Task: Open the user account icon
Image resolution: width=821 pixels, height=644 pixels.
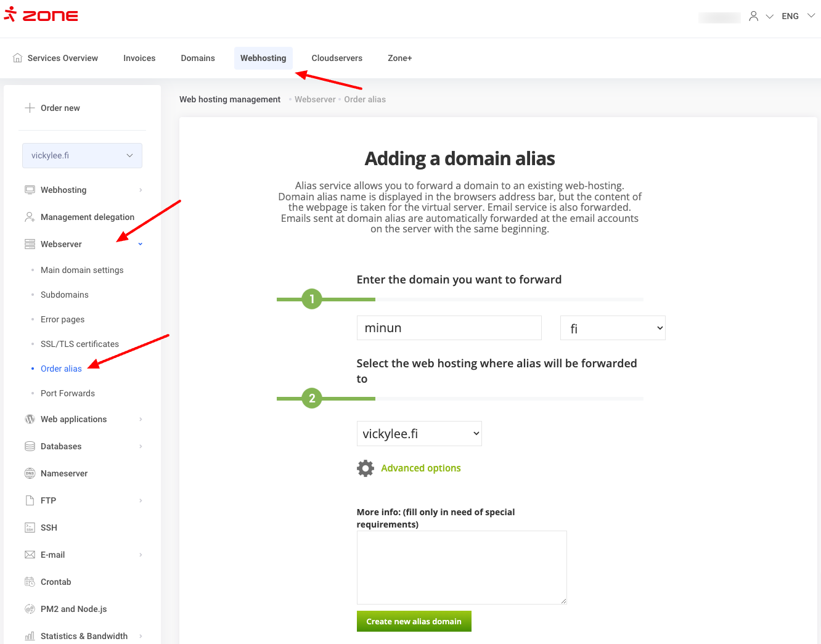Action: (753, 17)
